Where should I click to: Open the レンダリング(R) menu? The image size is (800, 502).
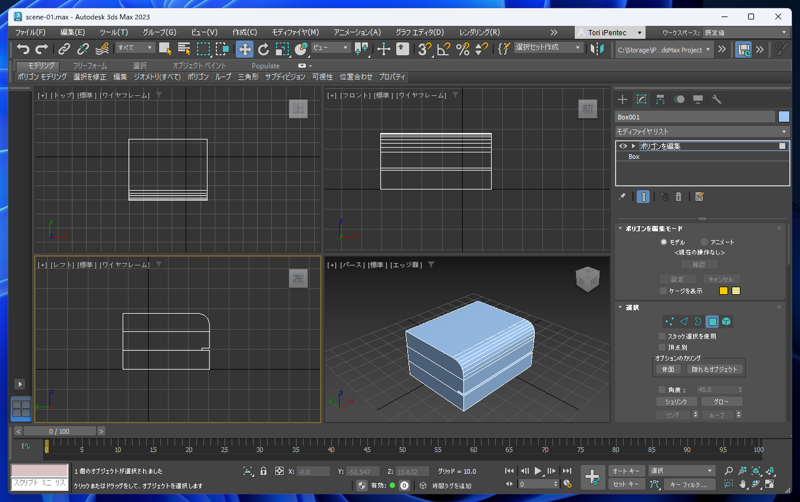(480, 32)
